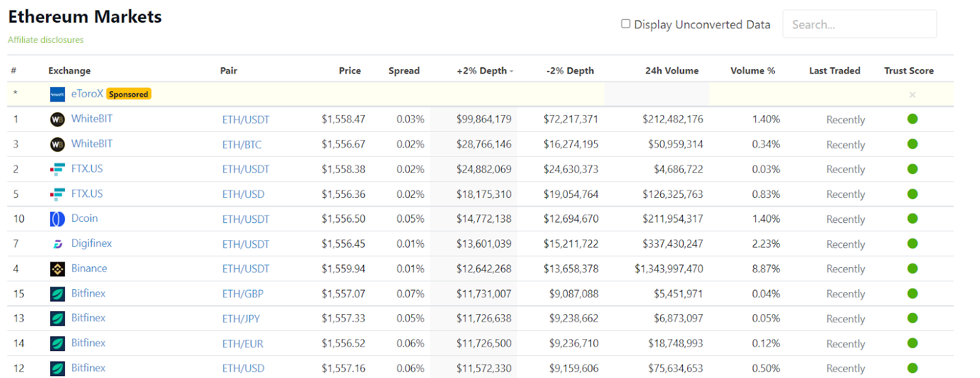Click the Bitfinex logo in the ETH/EUR row
980x378 pixels.
coord(57,344)
